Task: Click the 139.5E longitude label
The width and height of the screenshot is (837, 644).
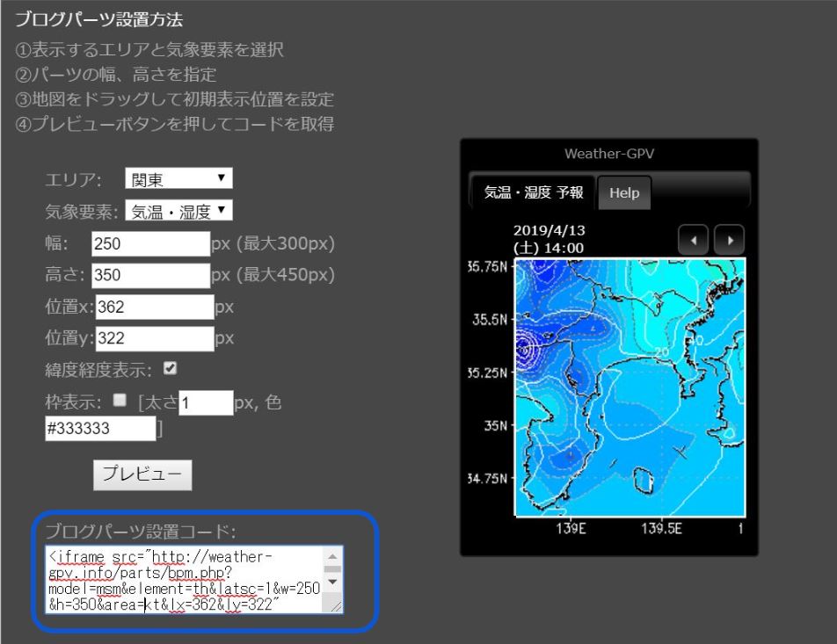Action: 661,528
